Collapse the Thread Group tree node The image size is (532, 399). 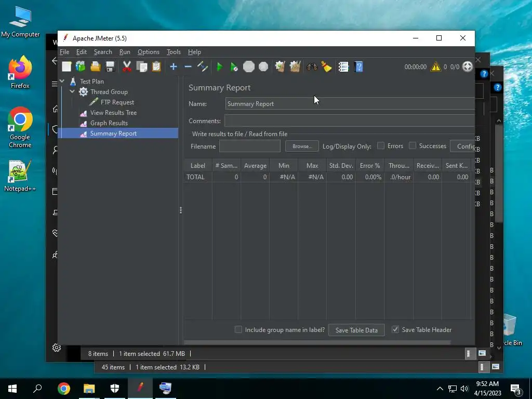(x=72, y=91)
